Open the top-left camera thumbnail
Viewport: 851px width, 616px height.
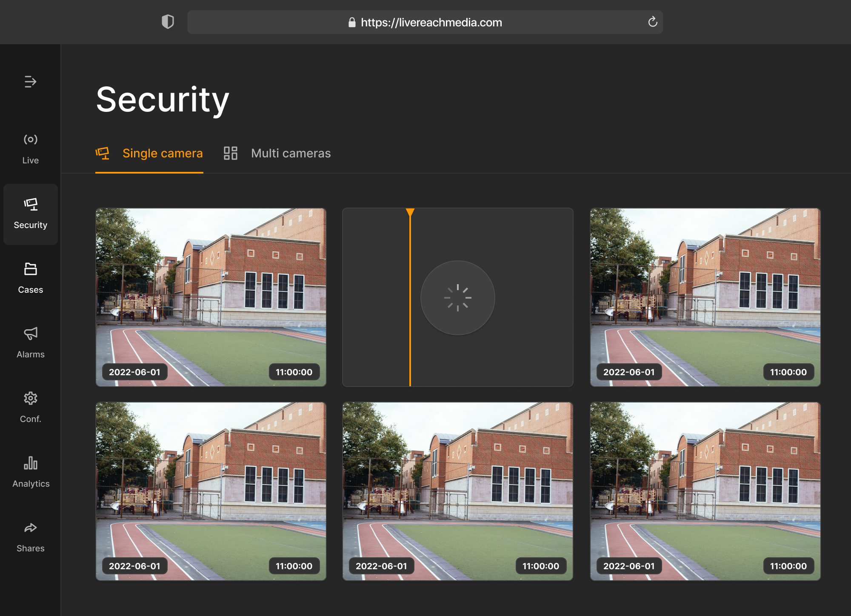[211, 297]
